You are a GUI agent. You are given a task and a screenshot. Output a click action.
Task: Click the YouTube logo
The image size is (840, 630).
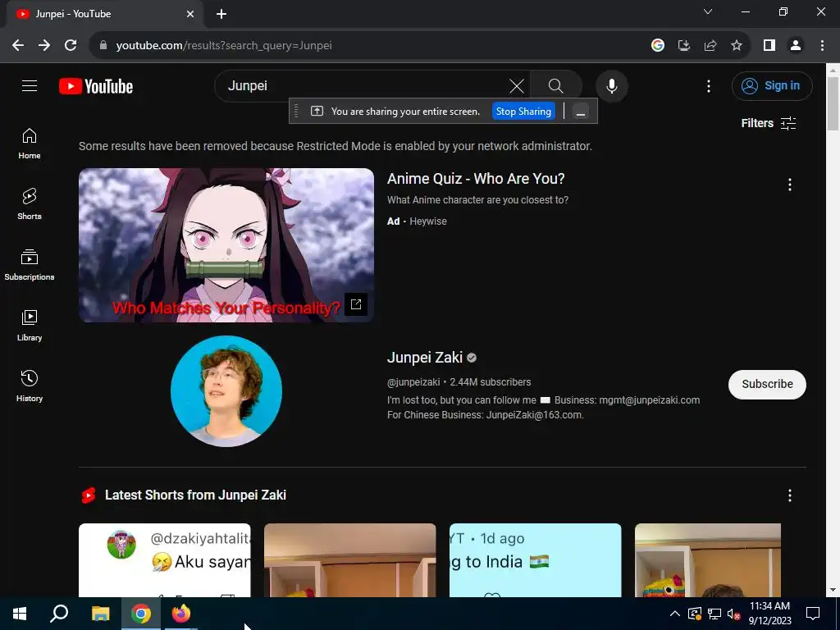(96, 86)
